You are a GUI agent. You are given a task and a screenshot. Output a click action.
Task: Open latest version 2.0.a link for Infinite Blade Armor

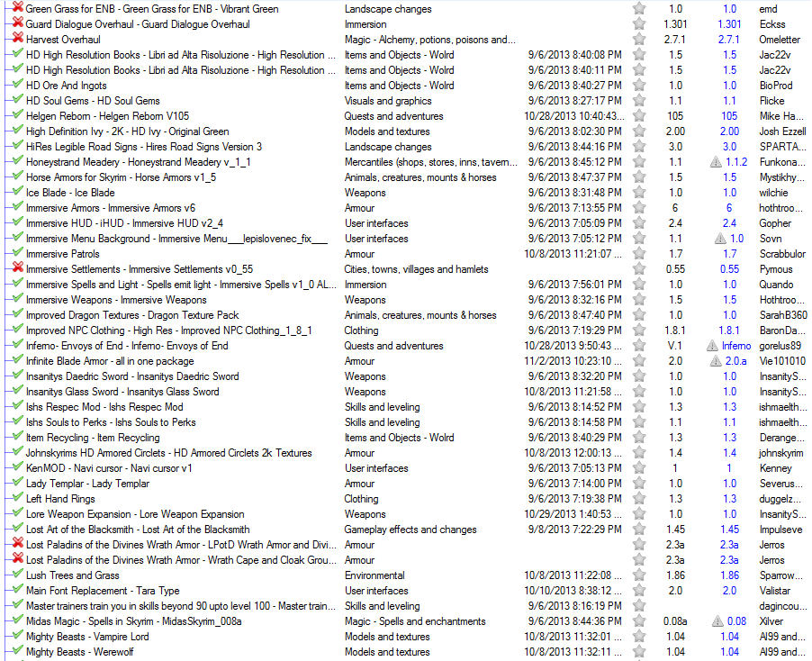click(735, 361)
